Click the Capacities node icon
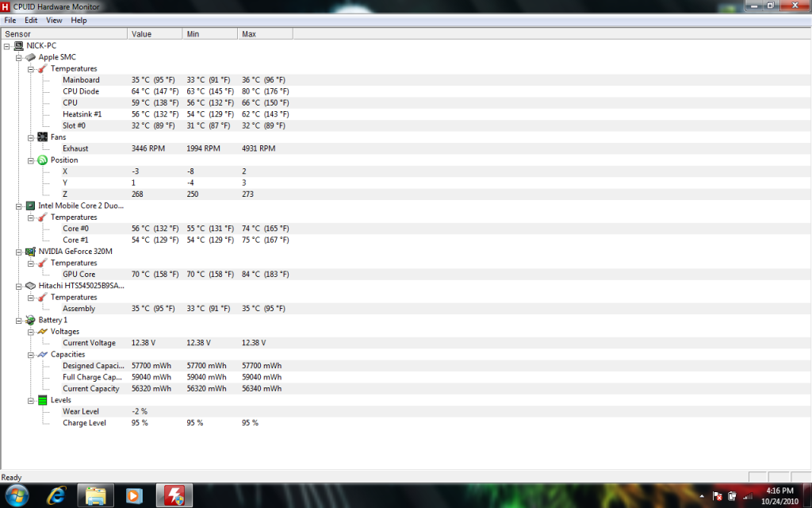812x508 pixels. [43, 355]
